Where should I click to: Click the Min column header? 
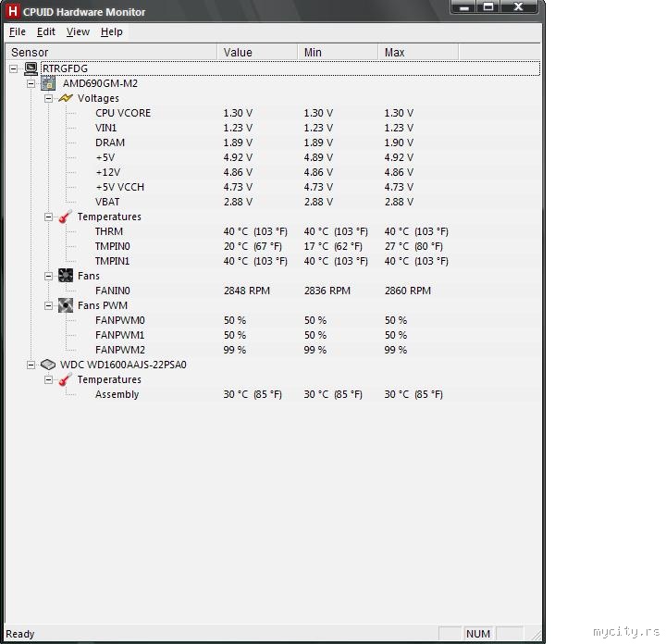tap(338, 52)
